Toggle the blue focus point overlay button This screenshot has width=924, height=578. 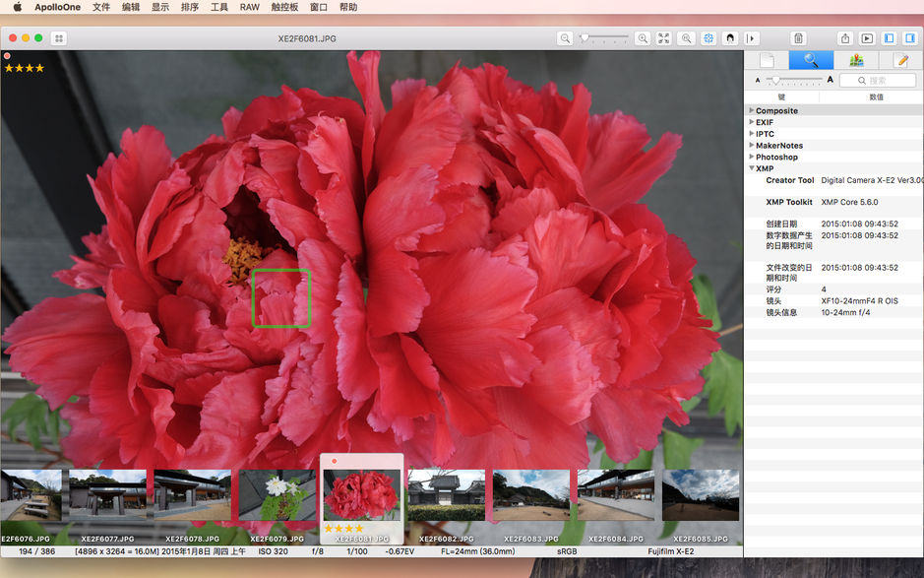(x=708, y=38)
